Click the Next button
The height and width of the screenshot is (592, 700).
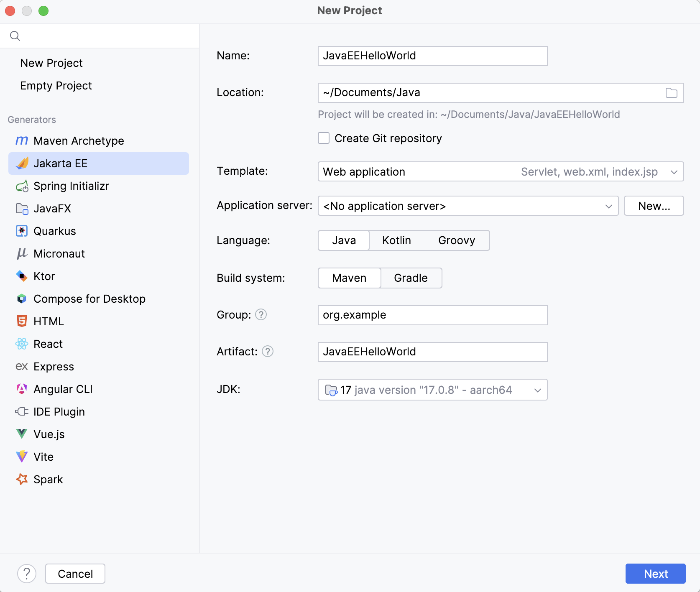coord(655,574)
